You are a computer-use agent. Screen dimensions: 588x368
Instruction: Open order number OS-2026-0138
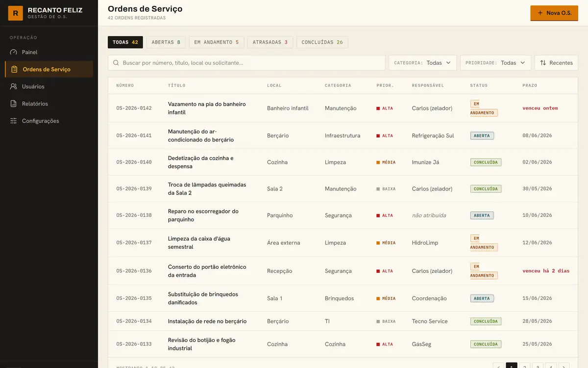tap(134, 215)
